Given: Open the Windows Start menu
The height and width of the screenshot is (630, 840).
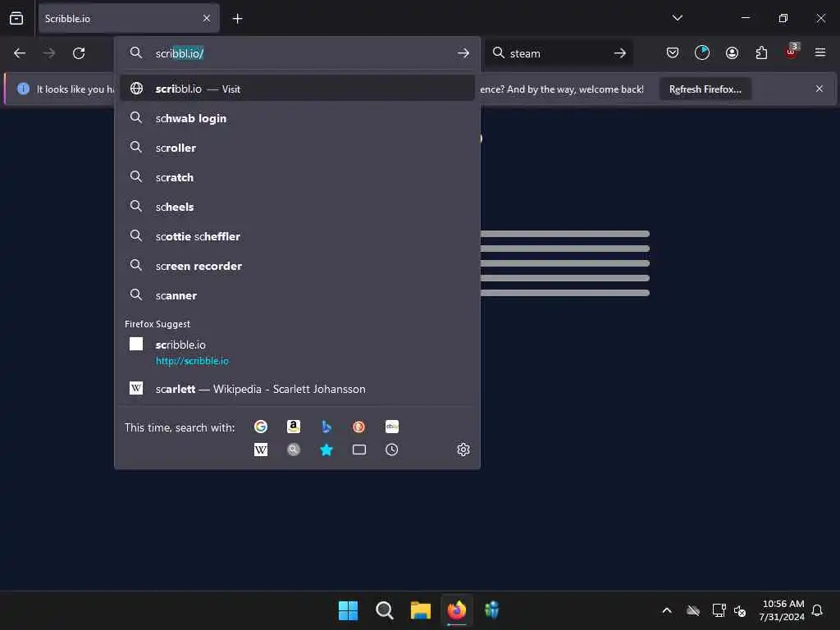Looking at the screenshot, I should click(348, 610).
